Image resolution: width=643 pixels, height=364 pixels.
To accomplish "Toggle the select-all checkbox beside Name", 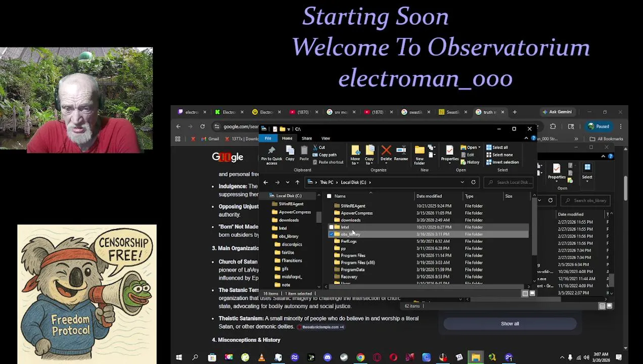I will pos(329,196).
